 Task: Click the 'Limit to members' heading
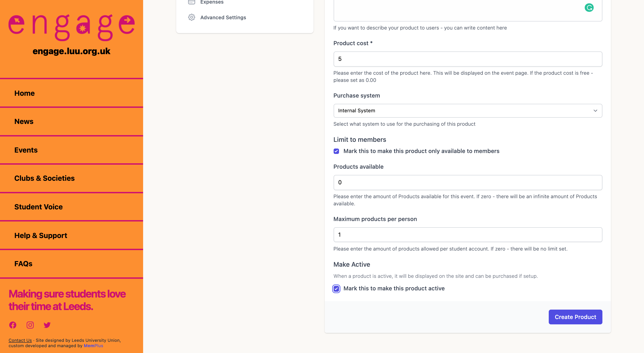coord(360,140)
